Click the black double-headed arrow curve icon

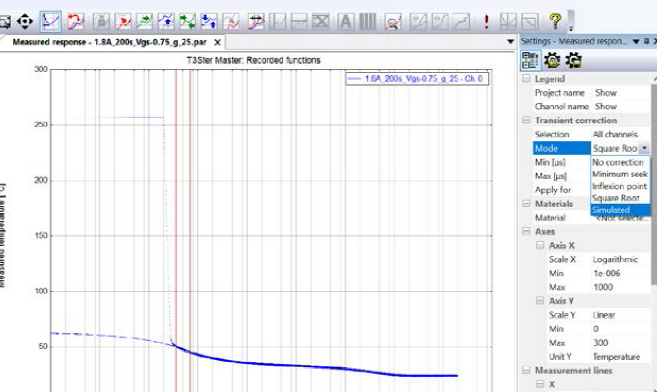256,21
